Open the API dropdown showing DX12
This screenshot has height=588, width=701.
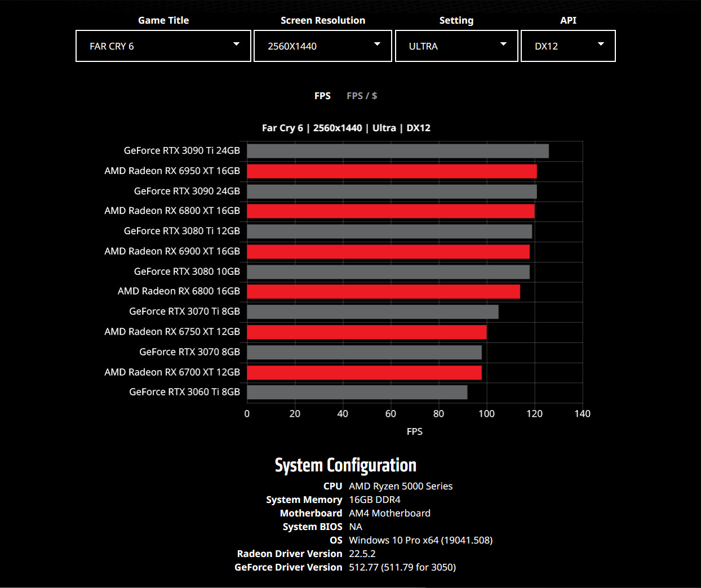[x=568, y=46]
